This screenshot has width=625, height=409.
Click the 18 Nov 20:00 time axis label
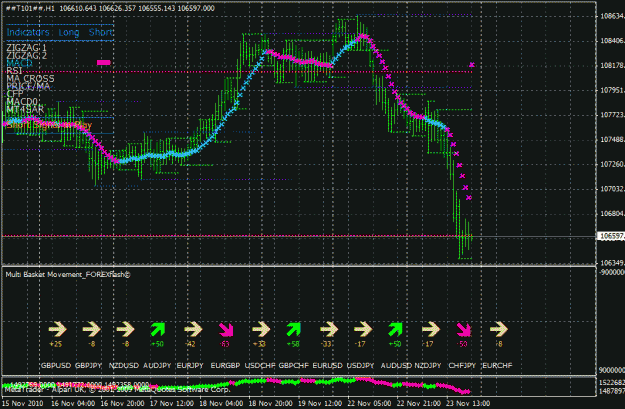pos(271,403)
